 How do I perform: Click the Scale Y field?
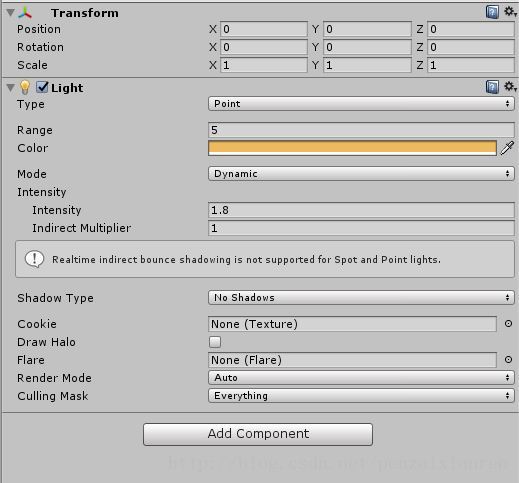367,65
